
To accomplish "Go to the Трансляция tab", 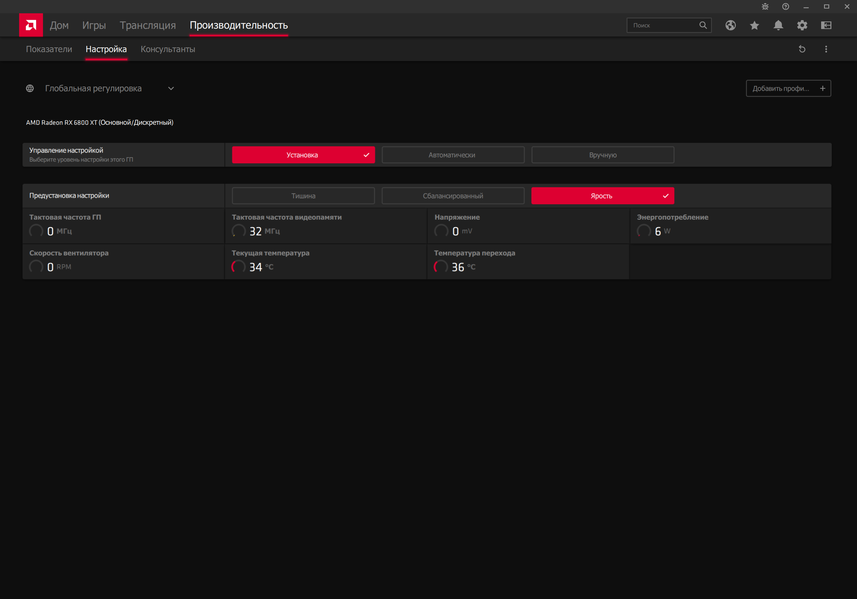I will tap(148, 25).
